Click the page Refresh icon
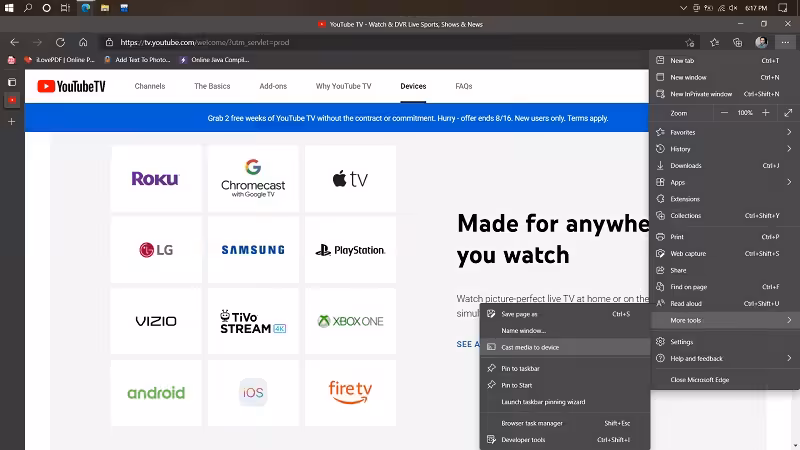 [60, 42]
